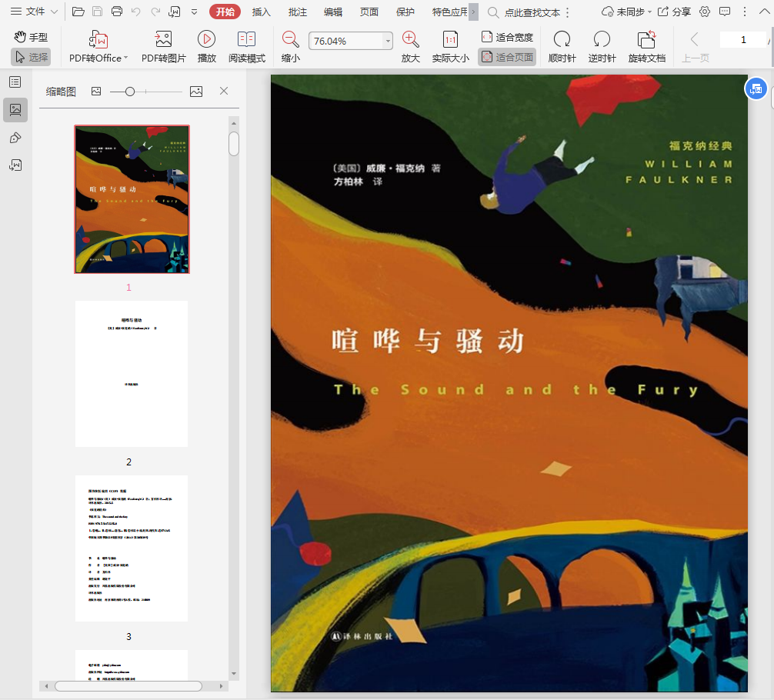The image size is (774, 700).
Task: Set view to 实际大小
Action: (x=450, y=47)
